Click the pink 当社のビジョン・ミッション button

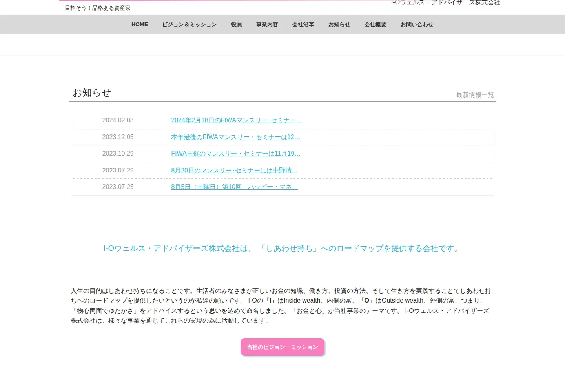(x=282, y=347)
